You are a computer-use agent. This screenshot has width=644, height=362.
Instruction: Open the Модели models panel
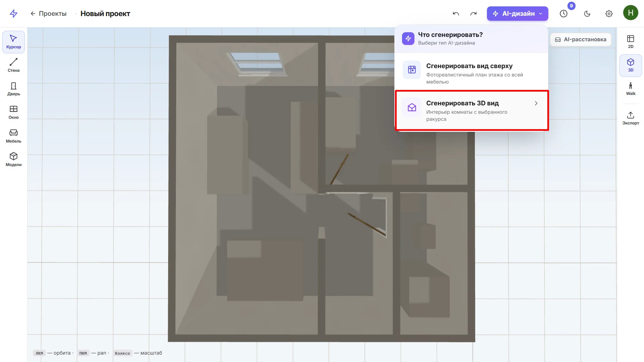13,160
